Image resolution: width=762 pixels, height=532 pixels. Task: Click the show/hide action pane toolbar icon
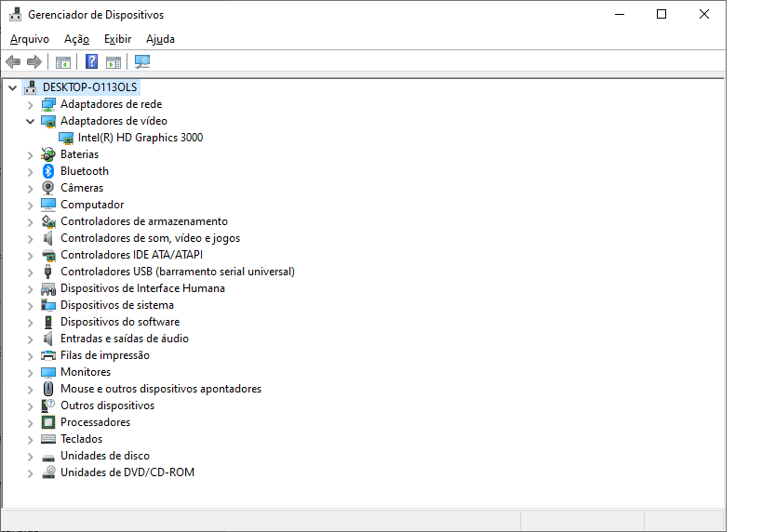pyautogui.click(x=114, y=62)
